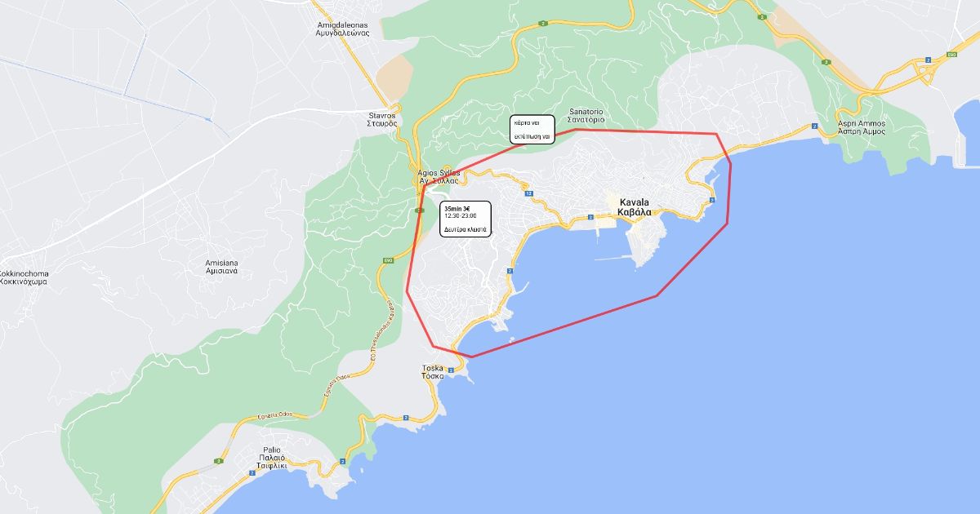Screen dimensions: 980x514
Task: Select the Palio Tsifliki label
Action: (x=271, y=458)
